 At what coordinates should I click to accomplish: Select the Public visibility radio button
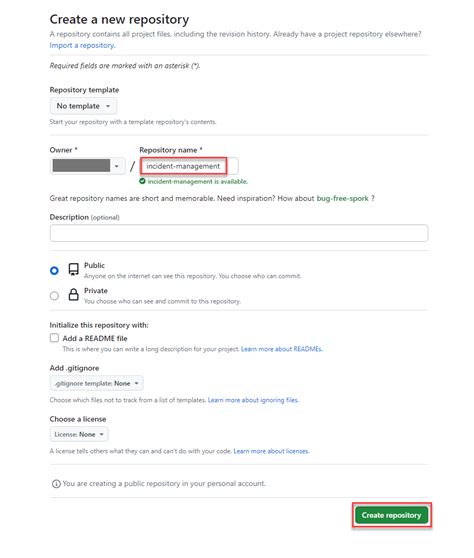pos(54,270)
